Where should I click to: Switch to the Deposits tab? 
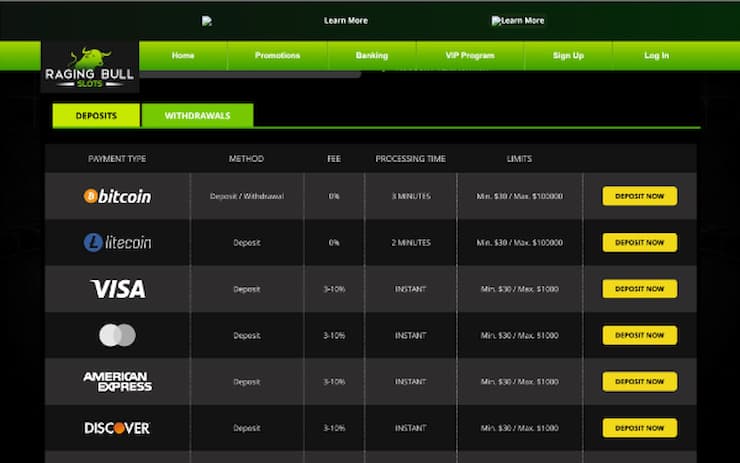click(x=96, y=116)
